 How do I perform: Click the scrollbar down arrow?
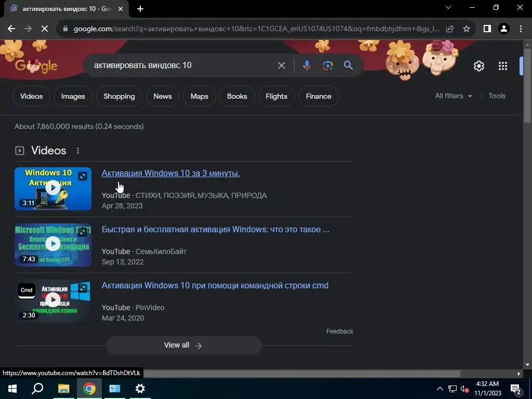[527, 365]
